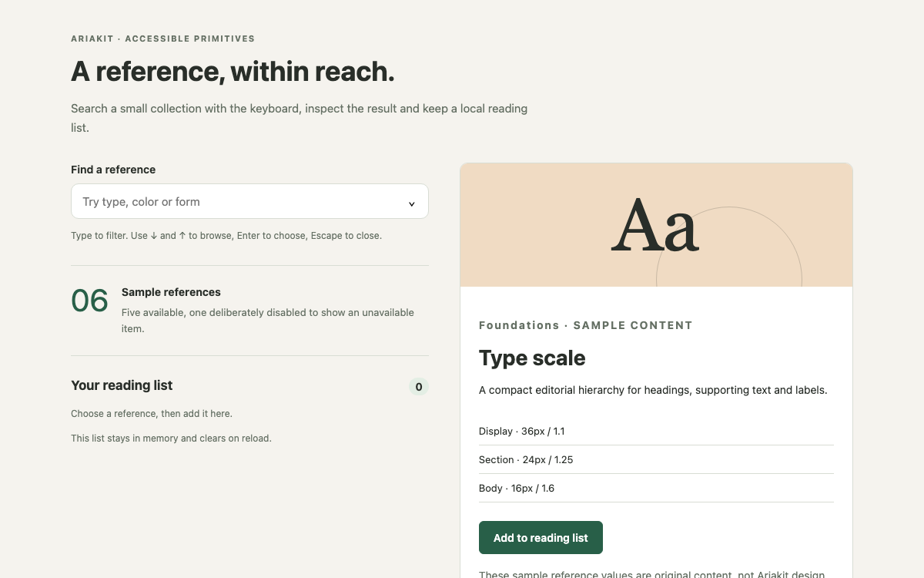Click the Find a reference search input

point(249,201)
